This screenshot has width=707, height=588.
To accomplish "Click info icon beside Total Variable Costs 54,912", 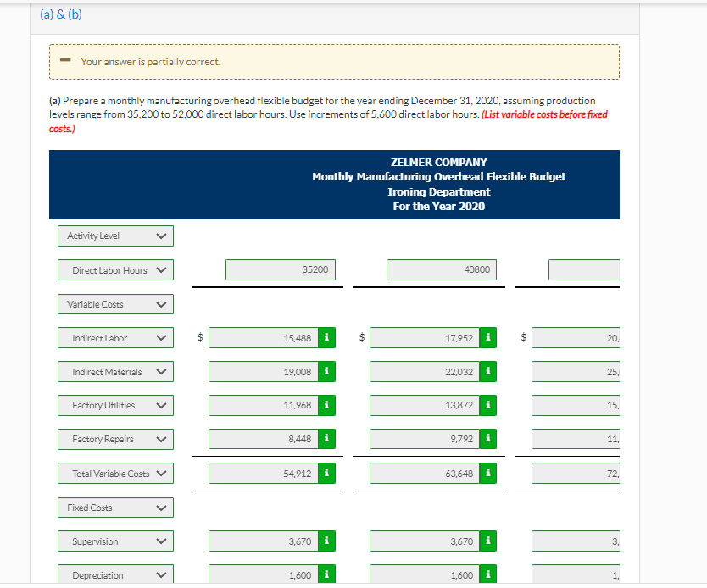I will [x=326, y=473].
